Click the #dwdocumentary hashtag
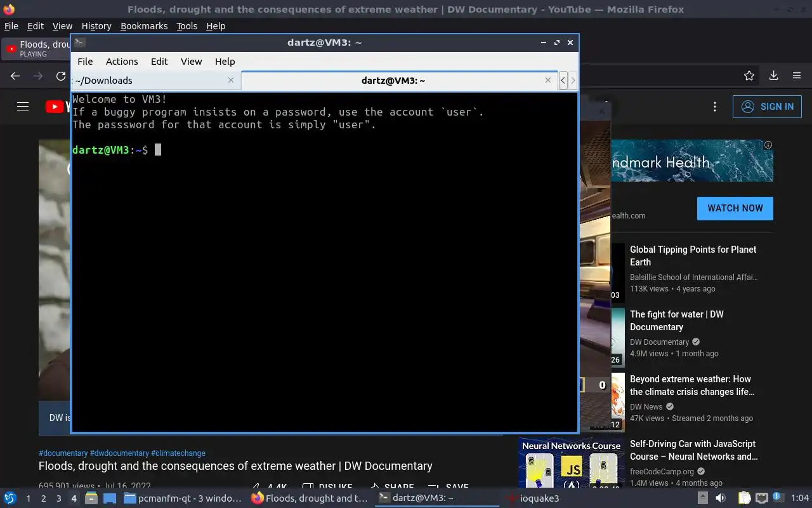Image resolution: width=812 pixels, height=508 pixels. 119,453
